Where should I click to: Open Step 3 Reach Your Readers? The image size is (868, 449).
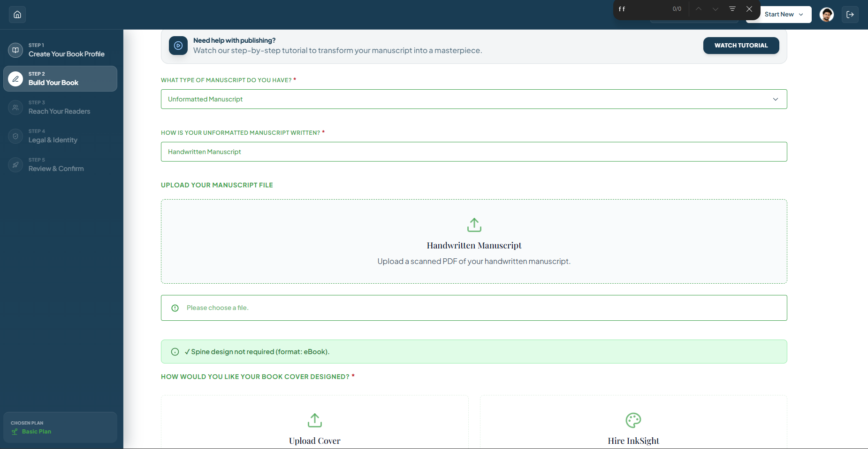pos(60,107)
